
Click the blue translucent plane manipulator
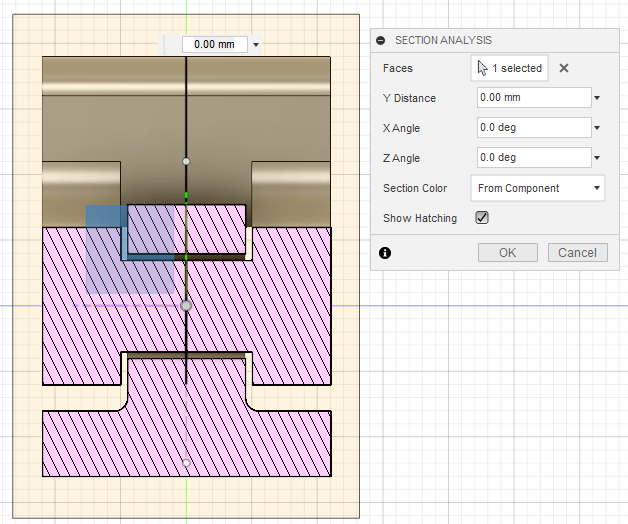pos(130,250)
